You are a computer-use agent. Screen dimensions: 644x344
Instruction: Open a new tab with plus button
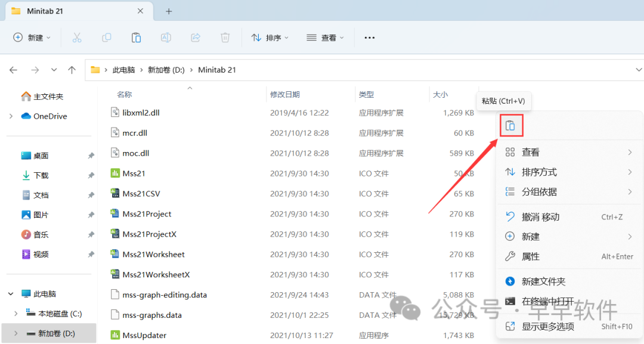(x=169, y=11)
